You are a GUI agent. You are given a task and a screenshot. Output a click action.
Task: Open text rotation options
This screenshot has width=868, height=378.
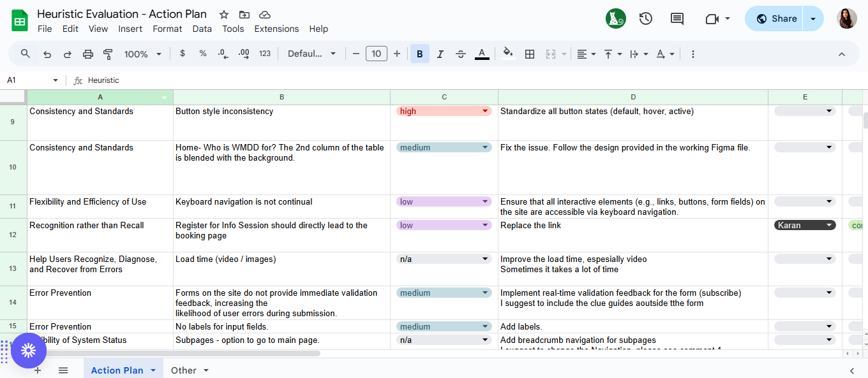[x=665, y=54]
